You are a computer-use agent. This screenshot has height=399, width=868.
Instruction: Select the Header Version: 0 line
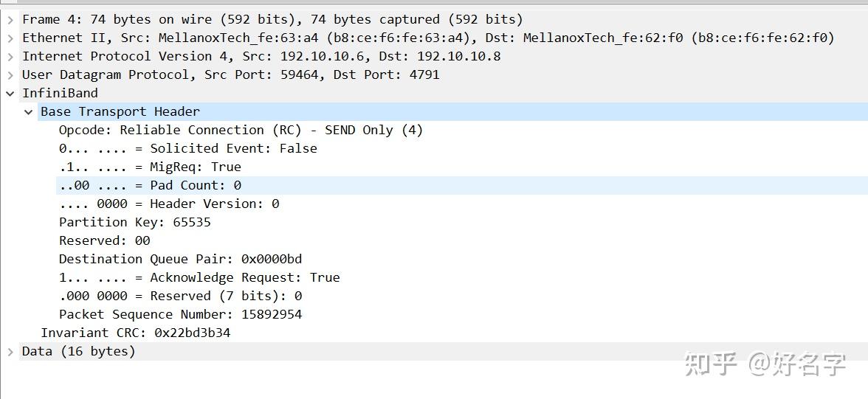[169, 204]
